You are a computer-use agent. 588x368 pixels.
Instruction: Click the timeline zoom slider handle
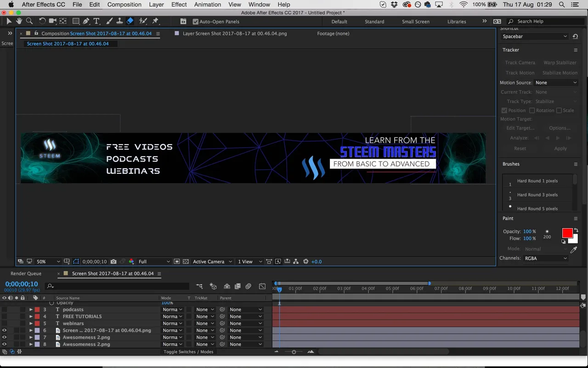[x=294, y=352]
